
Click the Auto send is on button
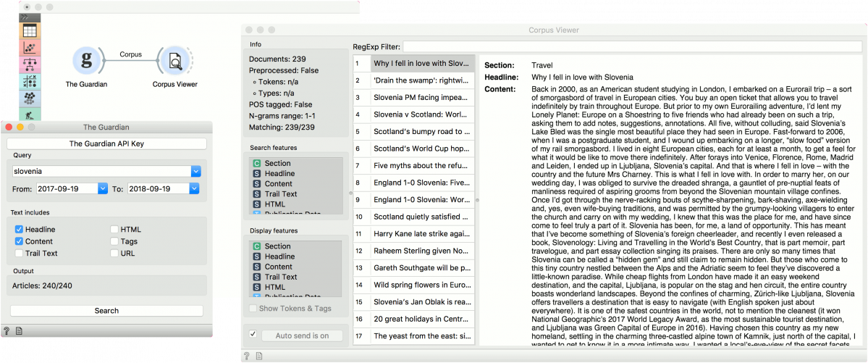click(302, 335)
